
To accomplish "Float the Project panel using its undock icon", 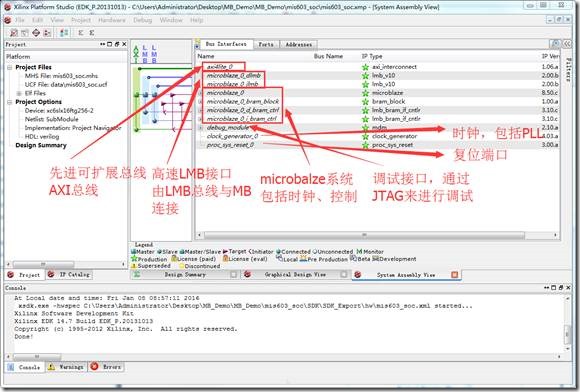I will 117,44.
